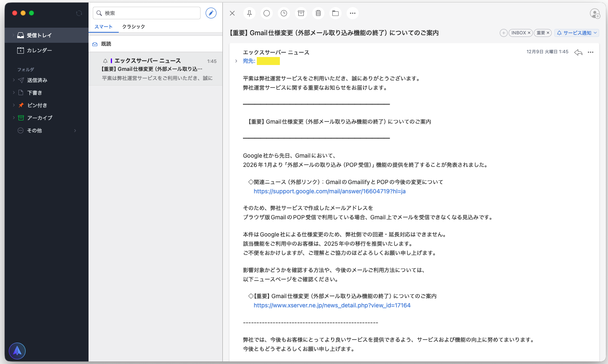Snooze email using the clock icon

[x=284, y=13]
